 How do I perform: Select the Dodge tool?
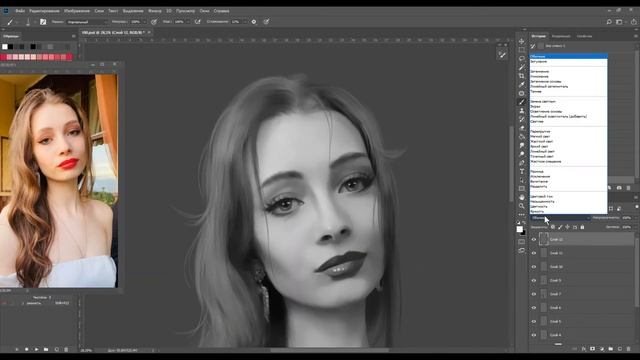[522, 154]
